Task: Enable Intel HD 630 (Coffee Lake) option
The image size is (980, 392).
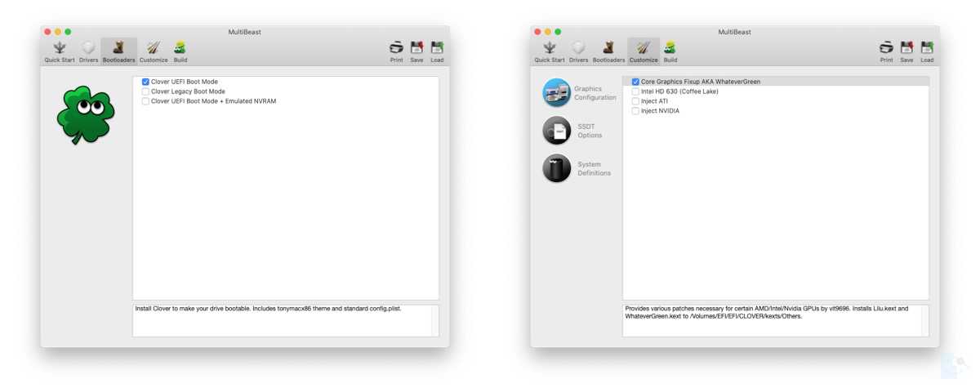Action: [635, 91]
